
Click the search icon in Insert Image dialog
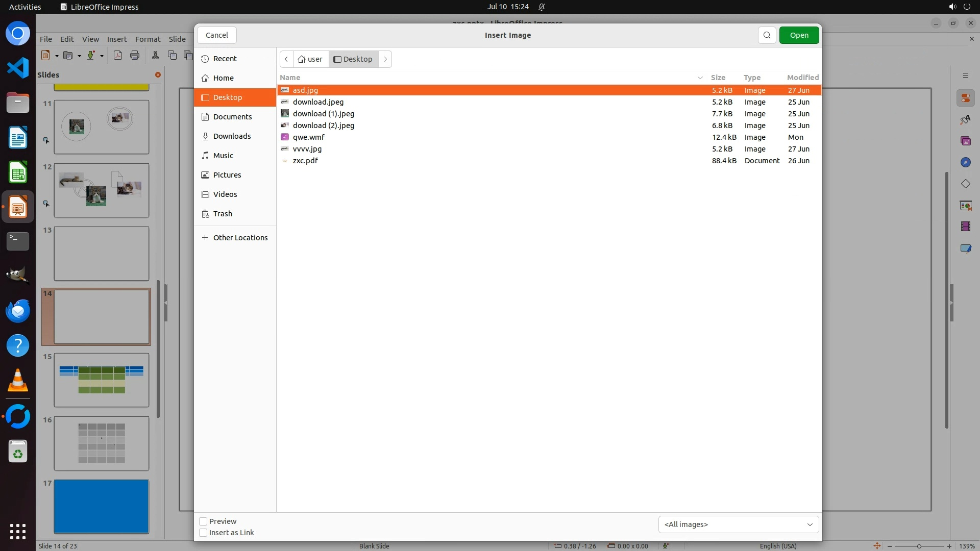[767, 35]
